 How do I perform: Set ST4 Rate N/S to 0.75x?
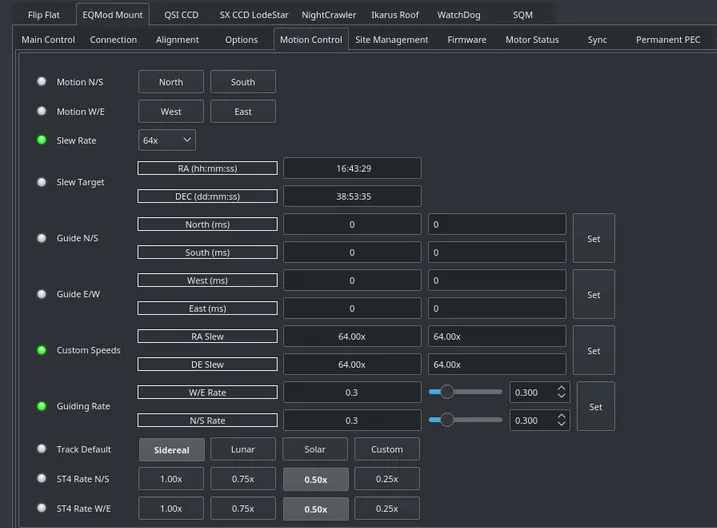click(243, 479)
